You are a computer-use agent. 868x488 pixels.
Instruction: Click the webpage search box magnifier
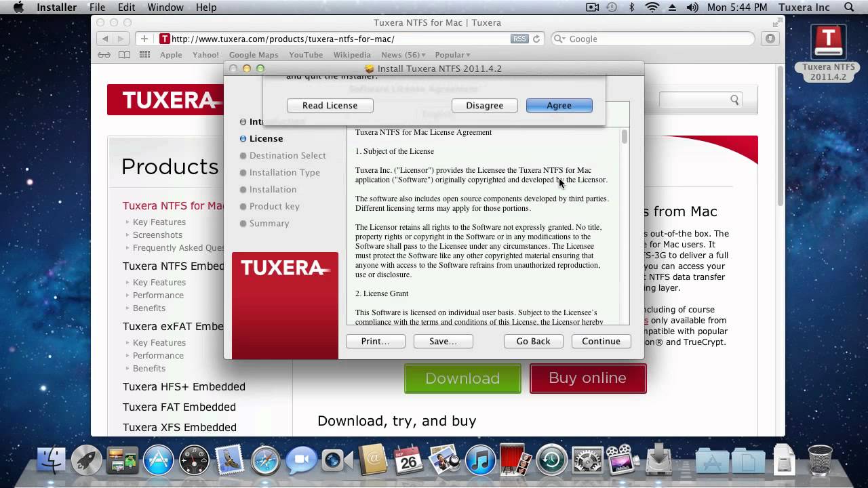click(734, 100)
